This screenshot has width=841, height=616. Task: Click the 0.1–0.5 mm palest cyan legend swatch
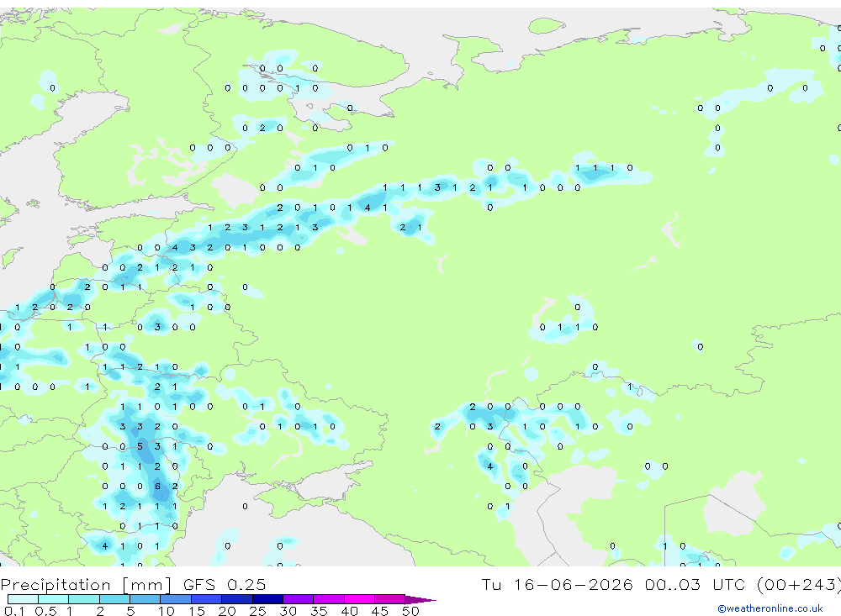tap(23, 599)
